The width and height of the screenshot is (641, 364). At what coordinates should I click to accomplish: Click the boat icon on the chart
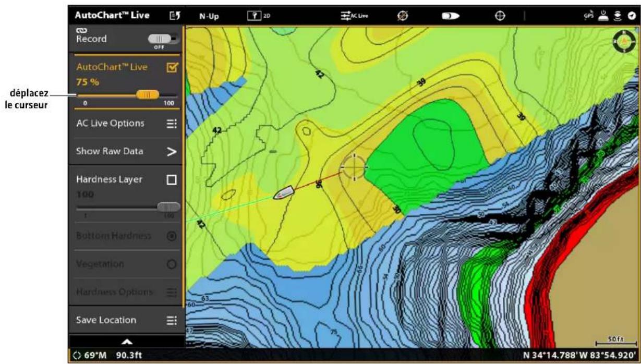click(285, 193)
